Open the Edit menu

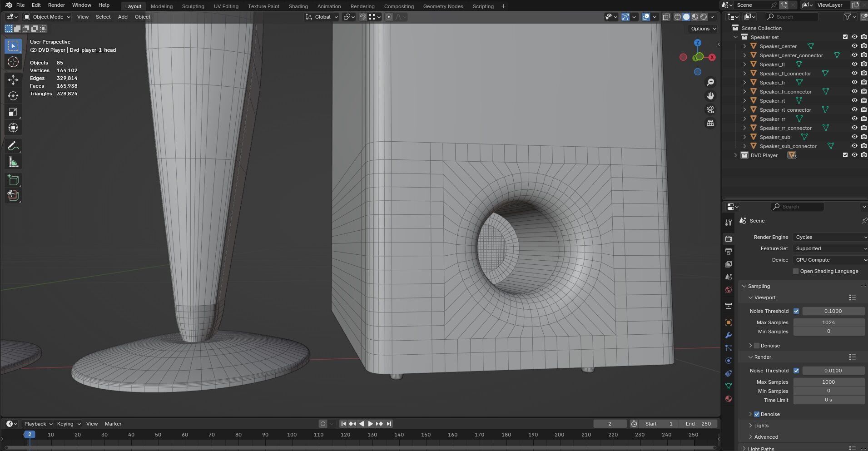(36, 5)
